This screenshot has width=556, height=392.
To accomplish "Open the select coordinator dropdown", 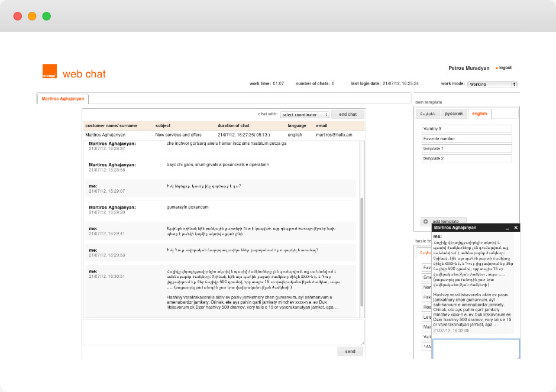I will click(x=305, y=115).
